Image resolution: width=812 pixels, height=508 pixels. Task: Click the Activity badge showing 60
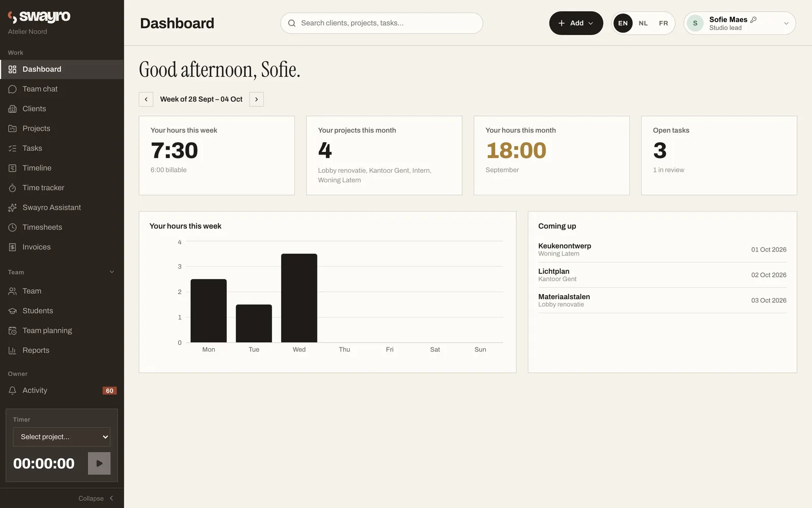[x=110, y=391]
